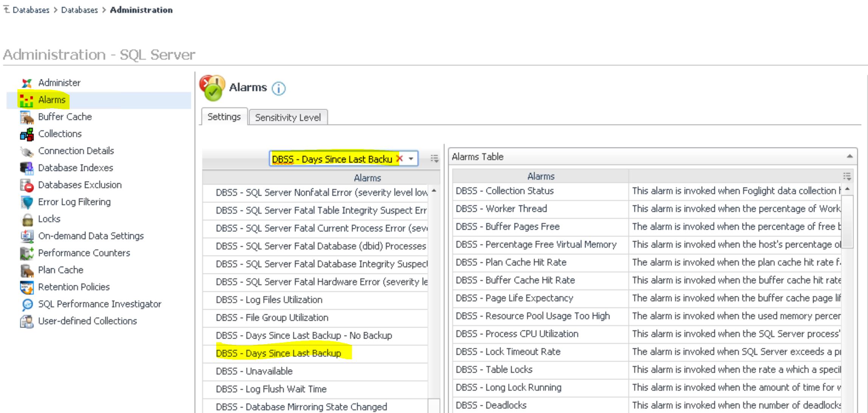Image resolution: width=868 pixels, height=413 pixels.
Task: Click the Database Indexes icon
Action: [x=27, y=168]
